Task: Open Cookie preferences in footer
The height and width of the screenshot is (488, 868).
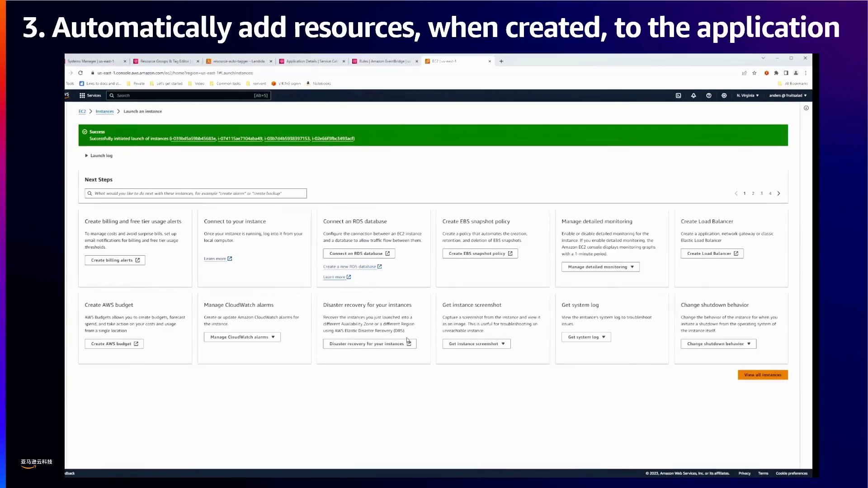Action: click(792, 473)
